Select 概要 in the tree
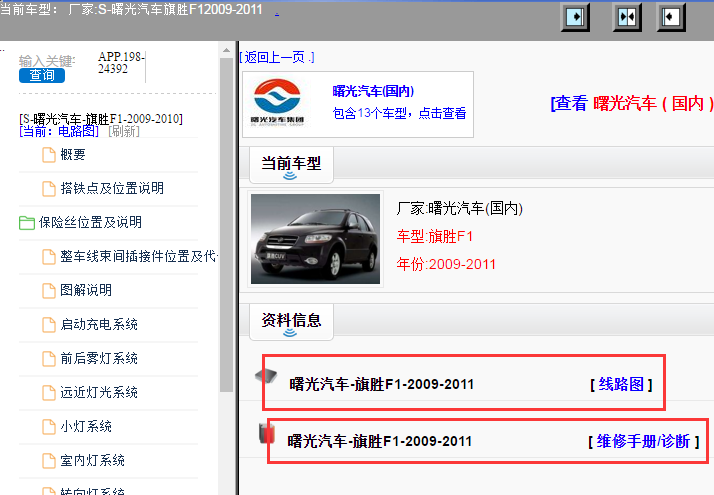 [73, 155]
